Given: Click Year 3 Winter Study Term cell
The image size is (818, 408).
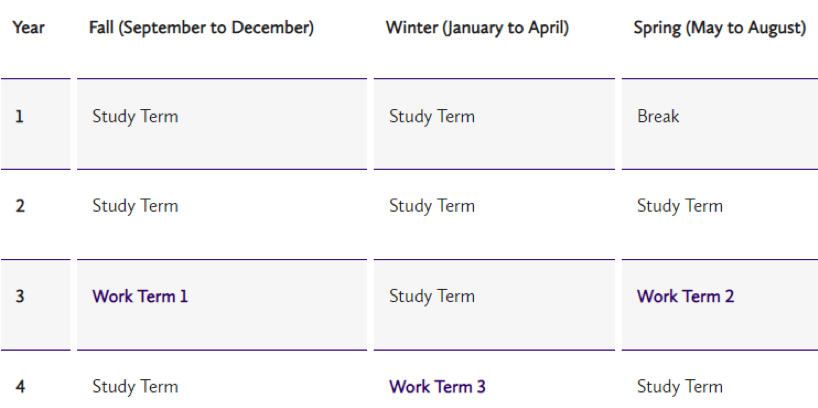Looking at the screenshot, I should [432, 296].
